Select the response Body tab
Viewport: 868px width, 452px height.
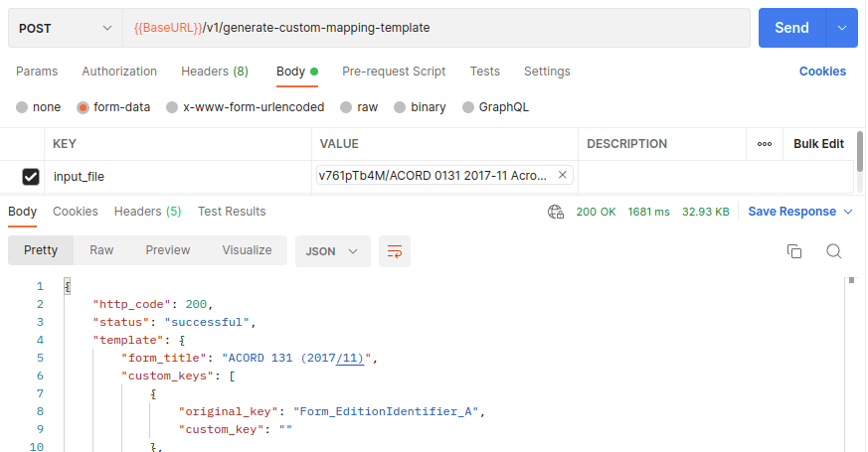point(22,212)
